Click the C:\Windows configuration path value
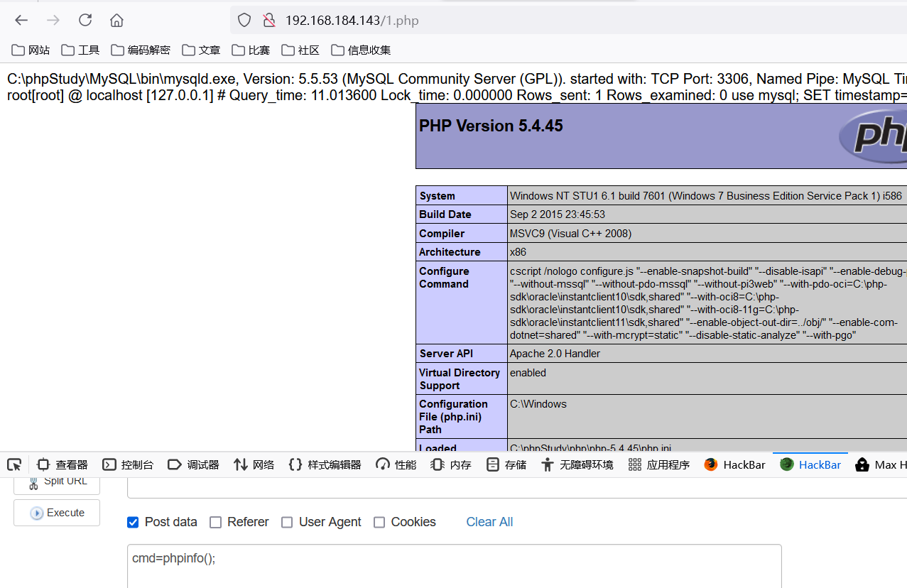 (x=538, y=404)
